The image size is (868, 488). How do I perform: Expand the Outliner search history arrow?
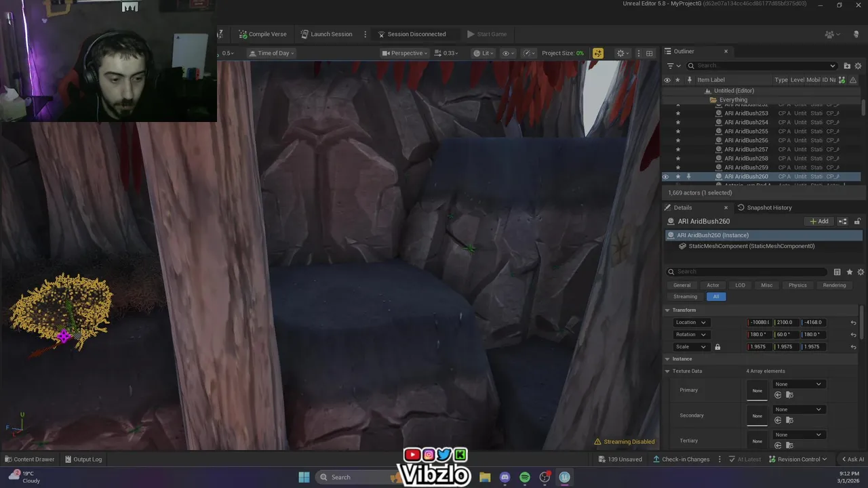click(833, 66)
